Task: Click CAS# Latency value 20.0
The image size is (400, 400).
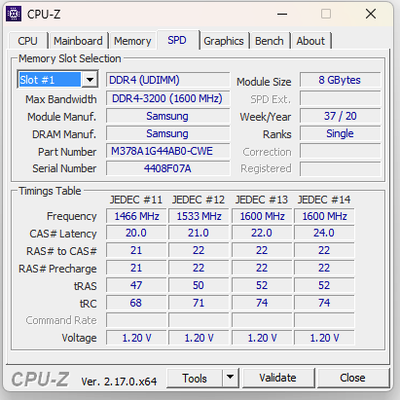Action: coord(136,233)
